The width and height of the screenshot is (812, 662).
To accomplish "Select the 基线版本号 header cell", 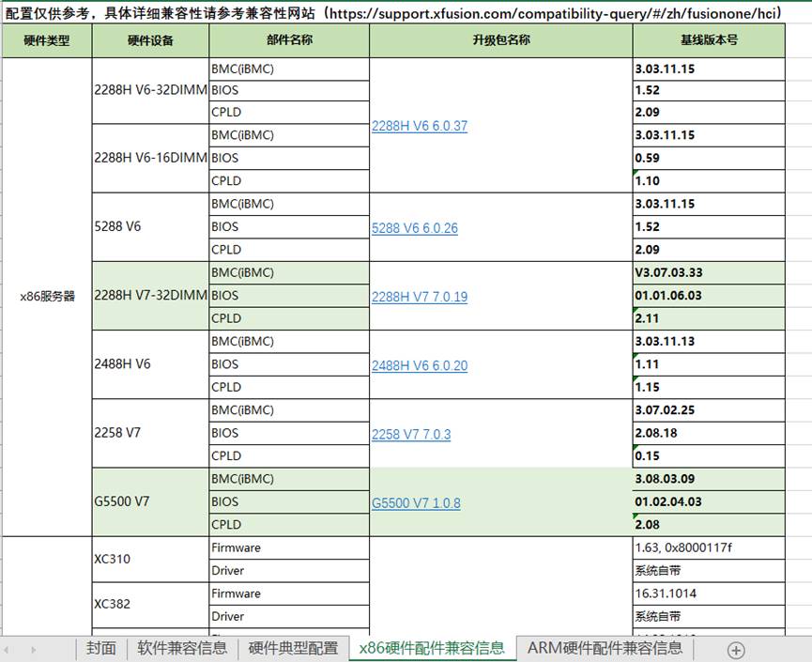I will coord(709,40).
